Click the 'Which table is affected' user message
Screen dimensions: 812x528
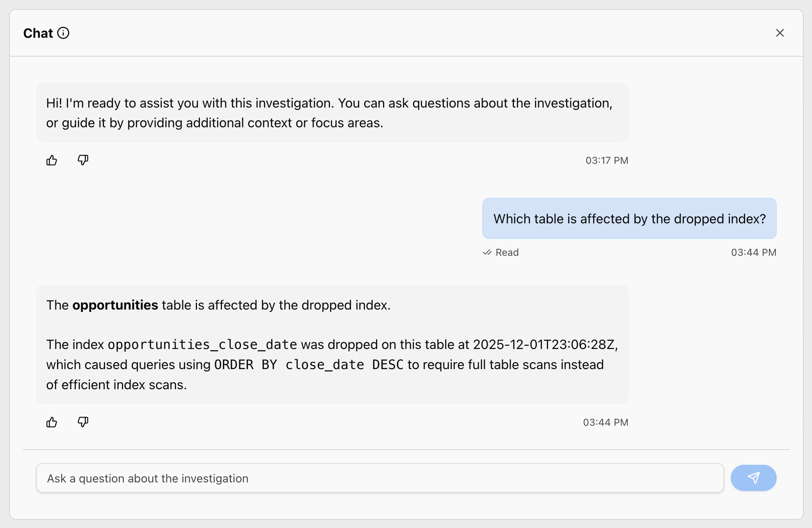coord(629,219)
